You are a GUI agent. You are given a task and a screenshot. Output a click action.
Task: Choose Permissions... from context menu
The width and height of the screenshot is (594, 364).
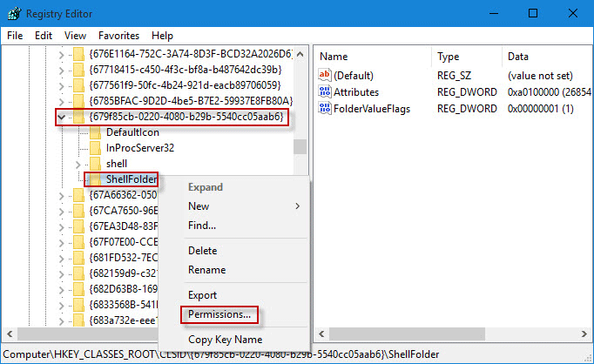pyautogui.click(x=219, y=314)
